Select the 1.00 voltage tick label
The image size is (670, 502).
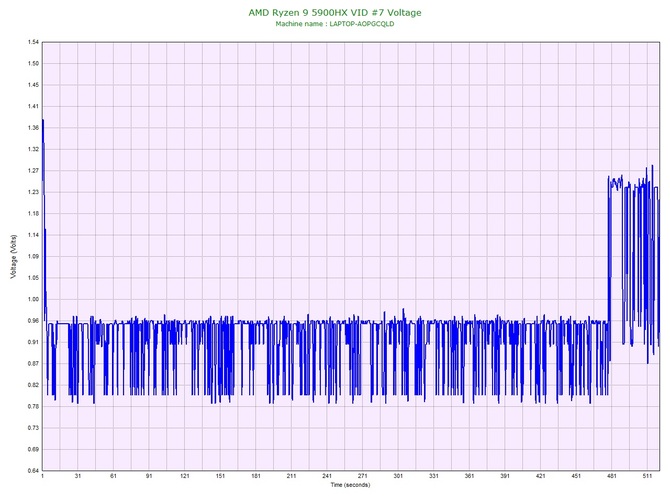click(x=33, y=299)
